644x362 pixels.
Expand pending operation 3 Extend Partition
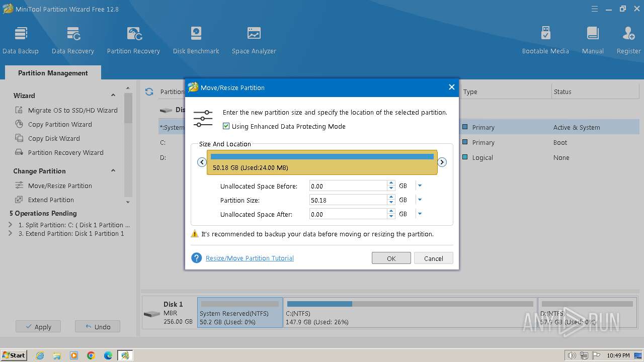tap(11, 233)
